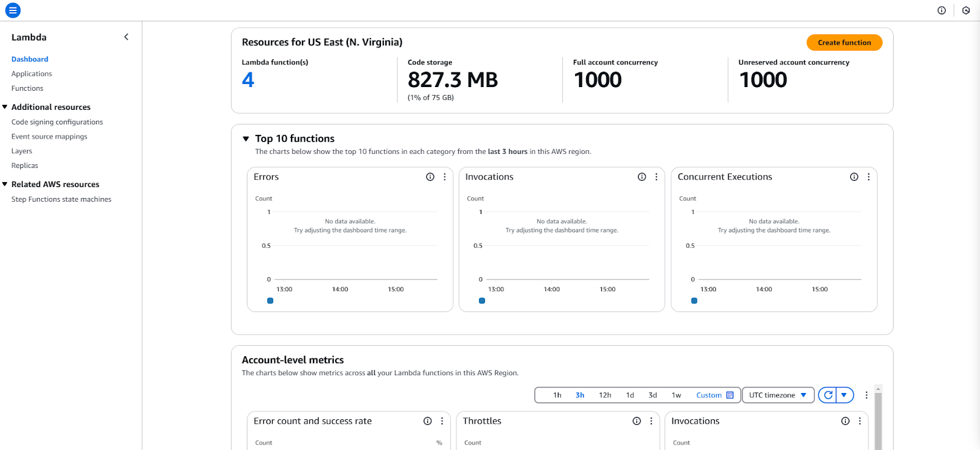This screenshot has width=980, height=450.
Task: Select the 3d time range
Action: pos(653,395)
